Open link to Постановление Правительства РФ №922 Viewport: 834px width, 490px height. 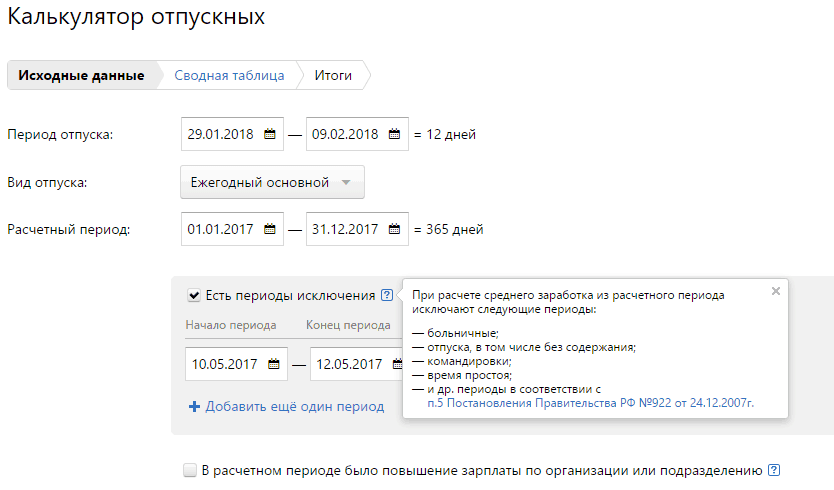589,402
